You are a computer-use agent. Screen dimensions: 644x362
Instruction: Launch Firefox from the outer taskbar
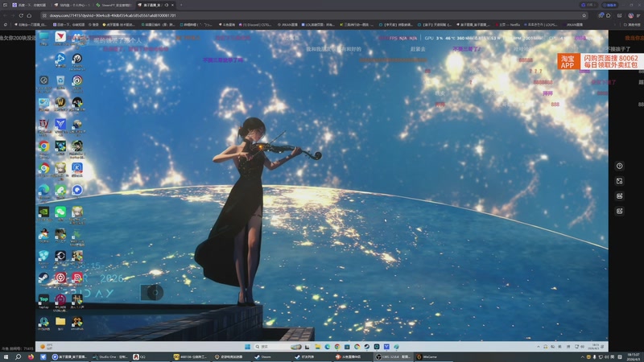click(x=31, y=357)
